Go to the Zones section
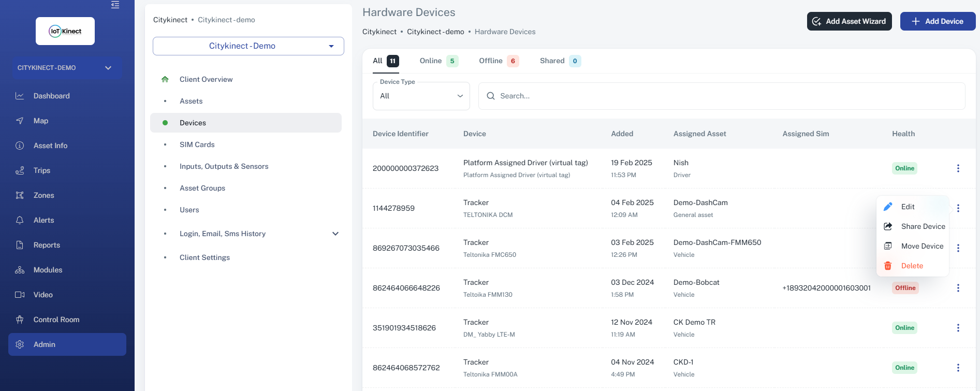The height and width of the screenshot is (391, 980). click(43, 195)
